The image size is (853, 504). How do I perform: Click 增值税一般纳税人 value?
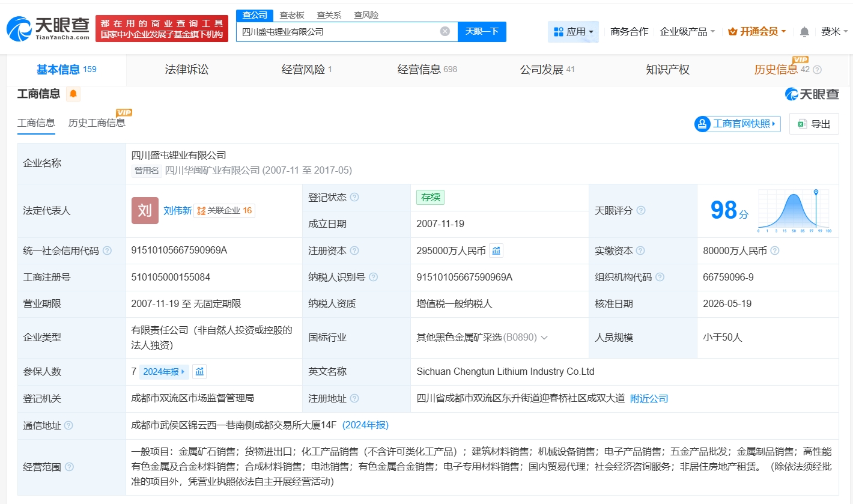454,304
